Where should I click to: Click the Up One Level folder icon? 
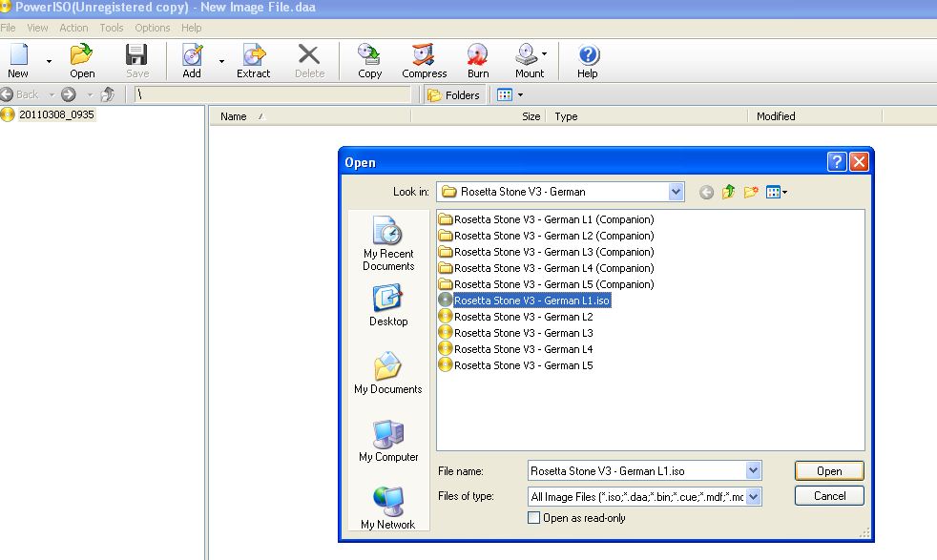click(728, 192)
